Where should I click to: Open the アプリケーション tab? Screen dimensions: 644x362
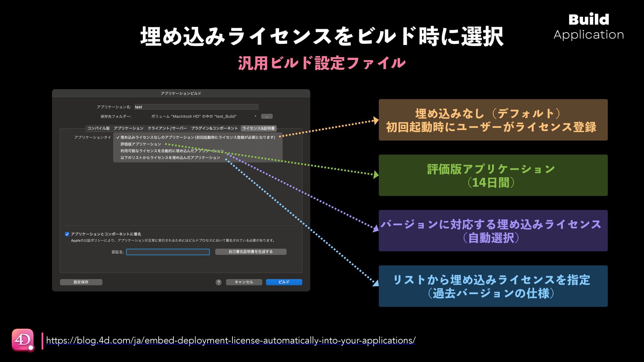[128, 128]
